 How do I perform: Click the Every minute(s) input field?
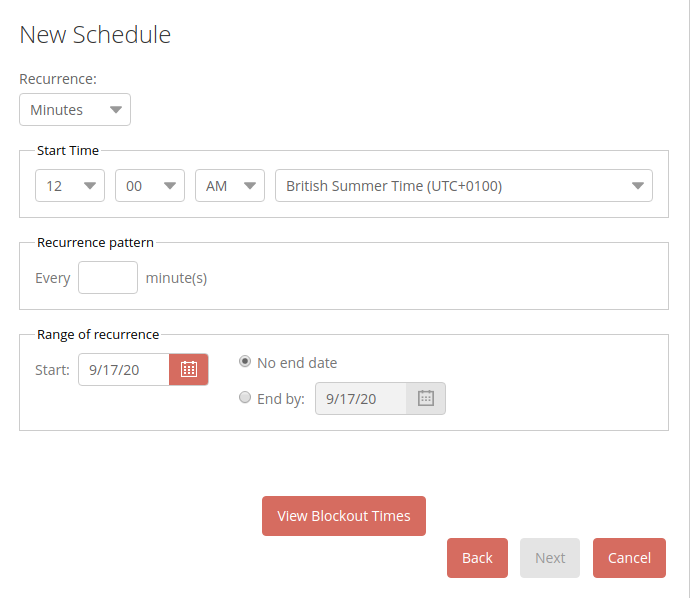[x=108, y=278]
